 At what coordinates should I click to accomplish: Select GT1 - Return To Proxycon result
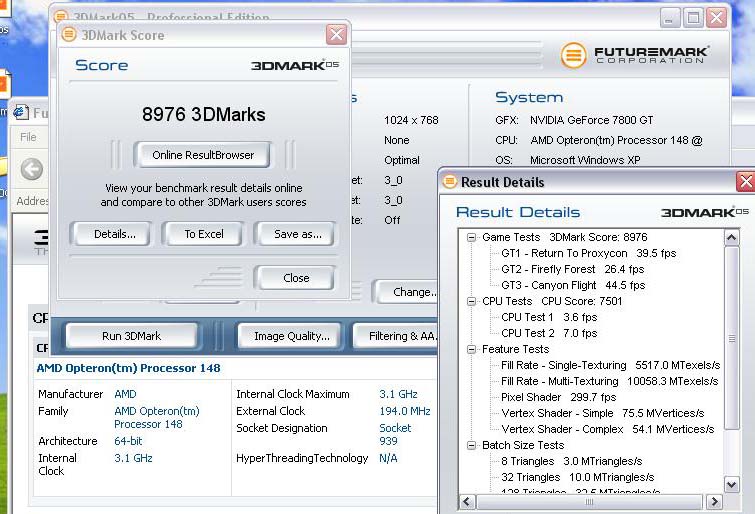coord(588,253)
